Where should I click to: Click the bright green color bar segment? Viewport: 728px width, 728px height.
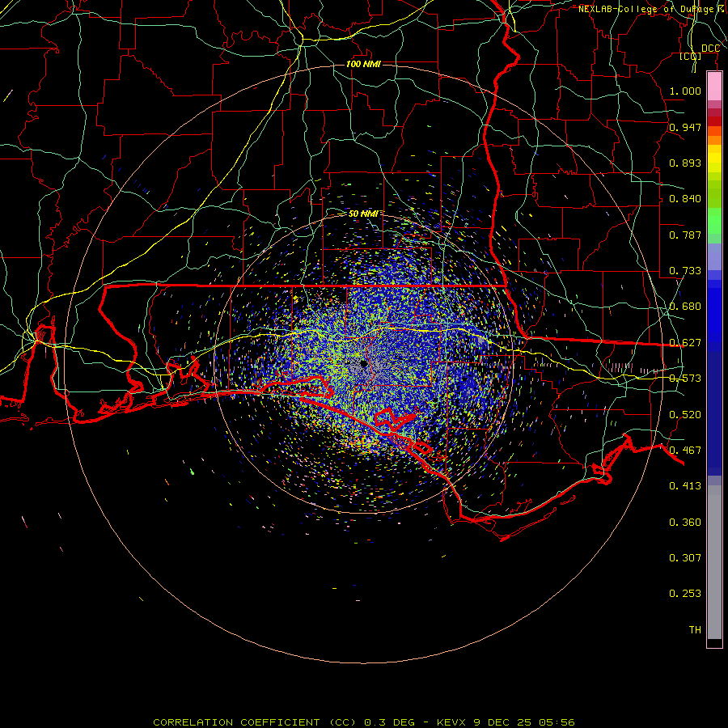714,221
